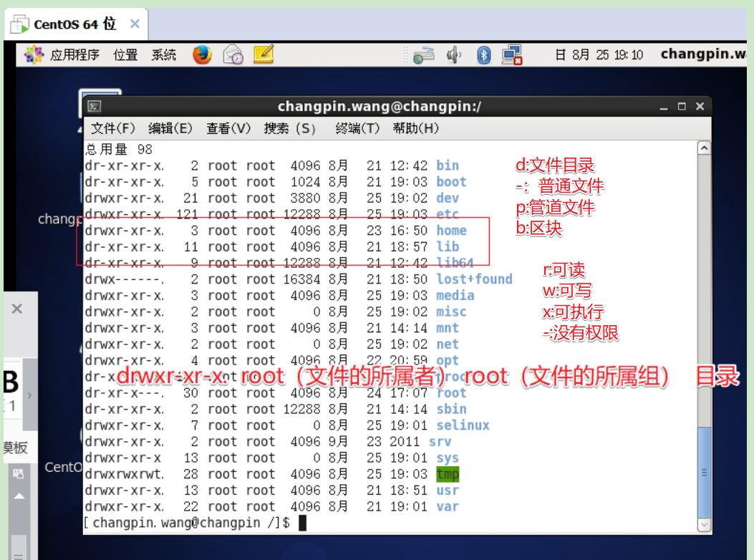
Task: Click the 'selinux' directory name
Action: pyautogui.click(x=463, y=425)
